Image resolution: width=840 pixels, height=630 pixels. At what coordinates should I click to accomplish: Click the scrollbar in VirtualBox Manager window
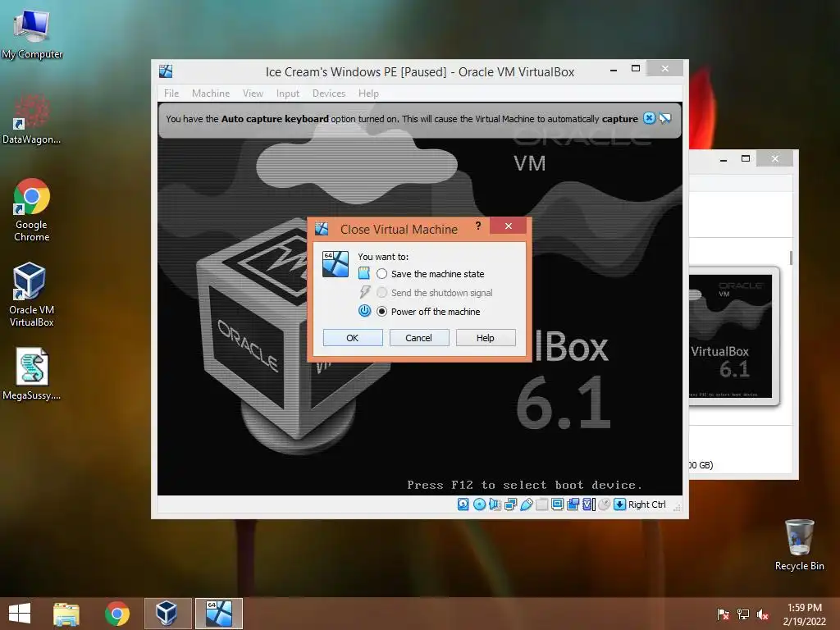pyautogui.click(x=791, y=257)
